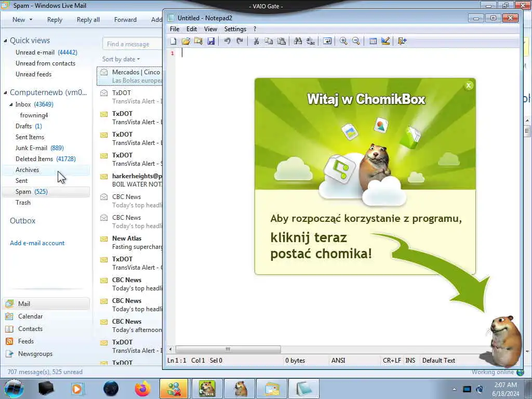The width and height of the screenshot is (532, 399).
Task: Switch to the Newsgroups view
Action: click(x=35, y=354)
